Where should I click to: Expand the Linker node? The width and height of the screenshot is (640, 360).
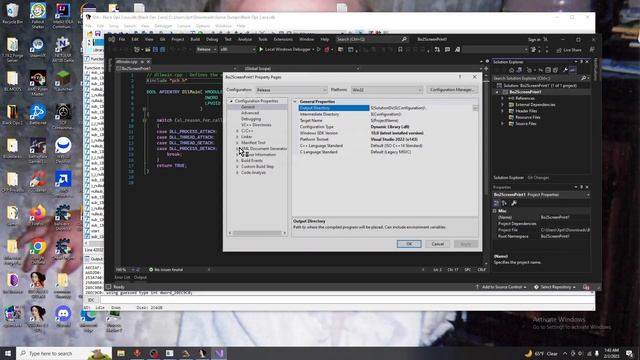pyautogui.click(x=237, y=137)
